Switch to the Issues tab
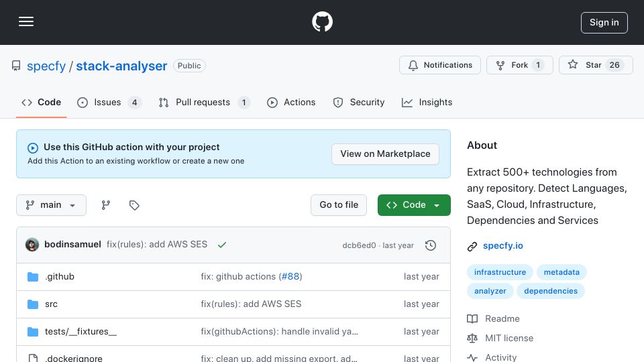 coord(109,102)
